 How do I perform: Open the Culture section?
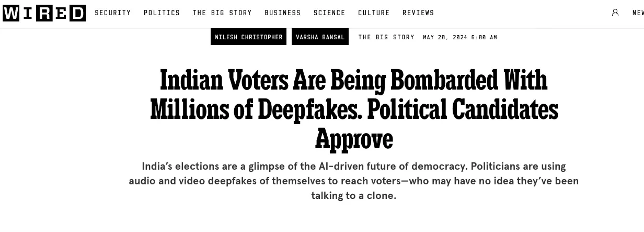point(374,13)
